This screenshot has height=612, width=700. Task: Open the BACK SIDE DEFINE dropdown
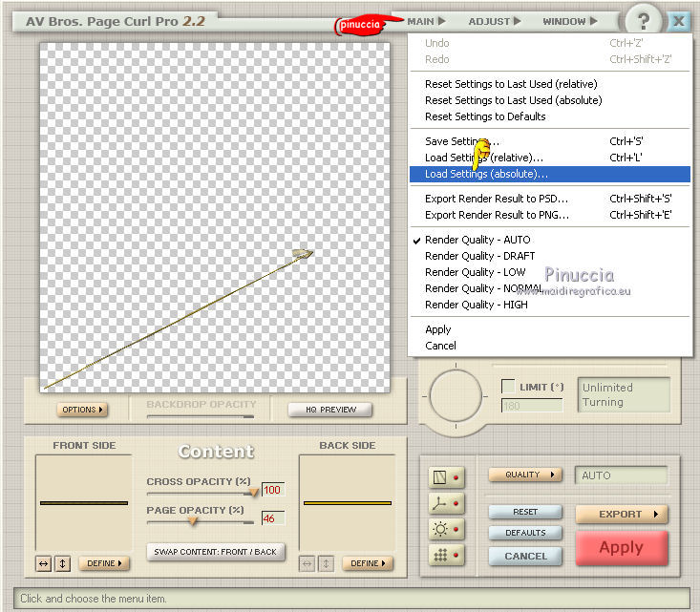pyautogui.click(x=368, y=563)
